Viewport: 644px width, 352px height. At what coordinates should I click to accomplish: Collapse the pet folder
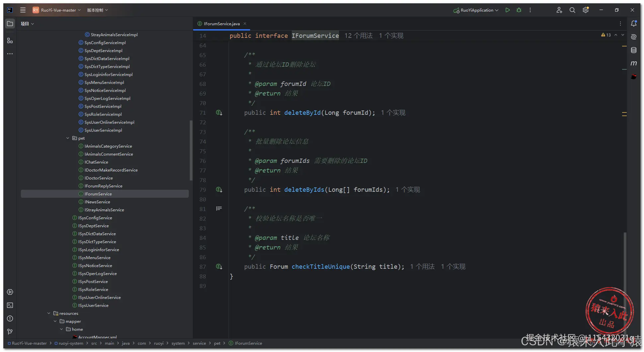click(68, 138)
